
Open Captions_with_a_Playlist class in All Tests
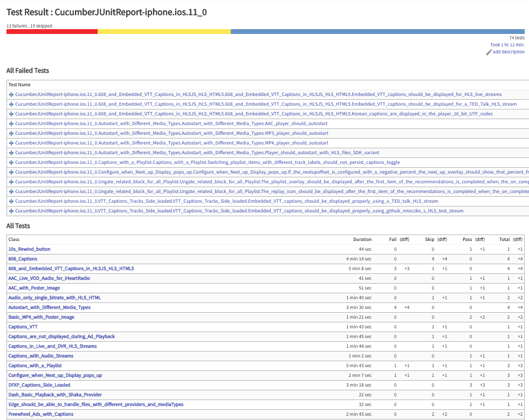tap(35, 366)
